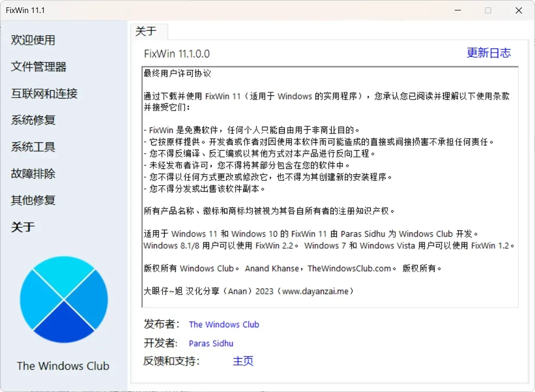Open the 互联网和连接 section
Viewport: 535px width, 392px height.
pyautogui.click(x=44, y=93)
